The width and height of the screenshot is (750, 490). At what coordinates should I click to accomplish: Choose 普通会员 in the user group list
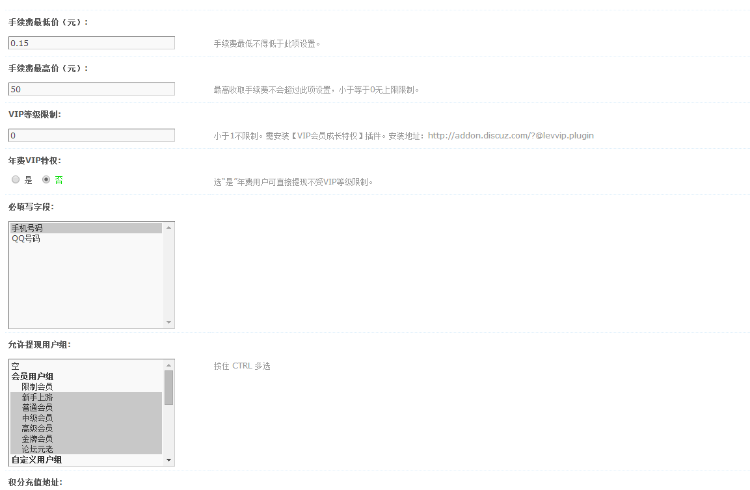(x=86, y=408)
